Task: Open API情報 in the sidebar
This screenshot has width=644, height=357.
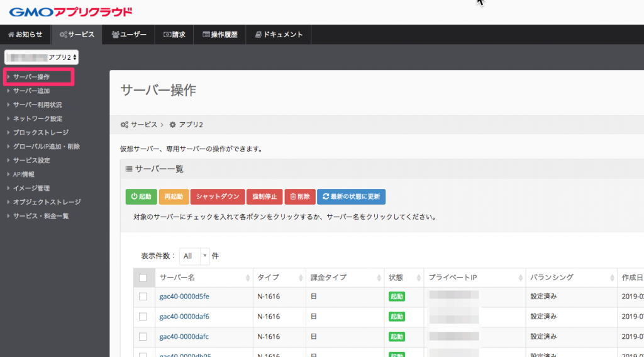Action: point(23,174)
